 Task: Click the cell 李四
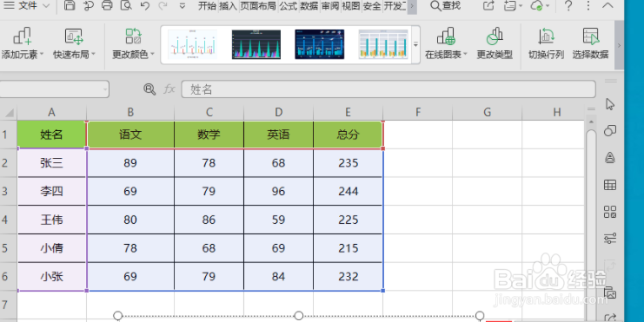point(52,191)
